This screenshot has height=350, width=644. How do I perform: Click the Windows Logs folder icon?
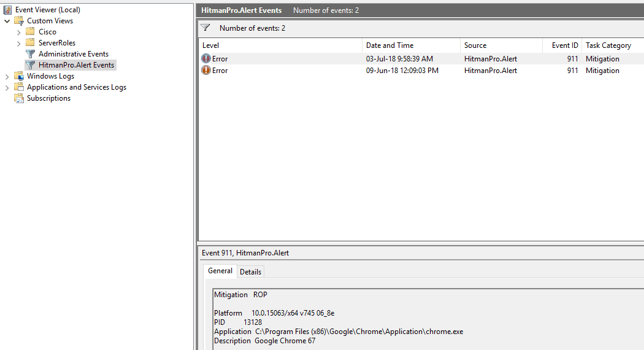19,76
